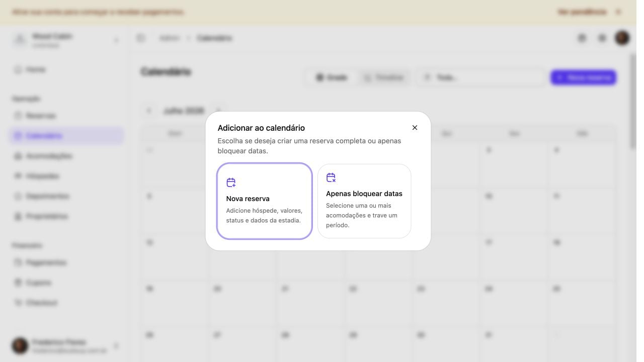Switch to the Timeline view tab
The width and height of the screenshot is (644, 362).
click(x=384, y=77)
